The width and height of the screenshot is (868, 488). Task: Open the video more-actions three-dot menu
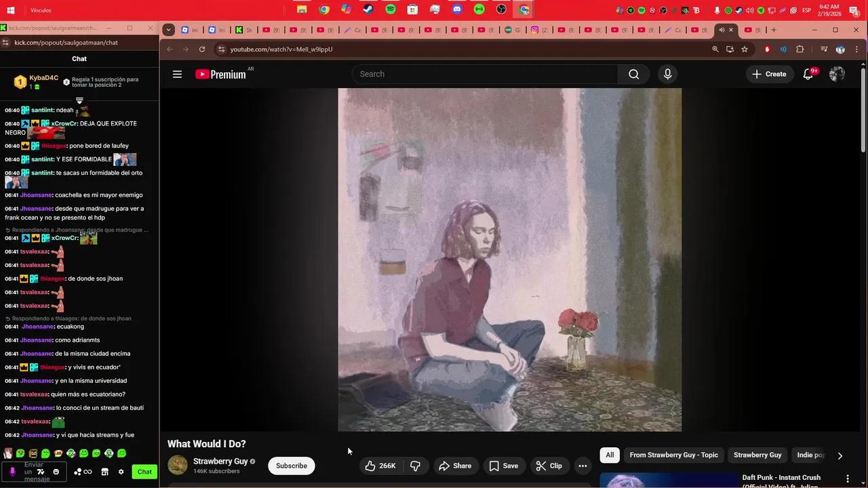coord(583,466)
